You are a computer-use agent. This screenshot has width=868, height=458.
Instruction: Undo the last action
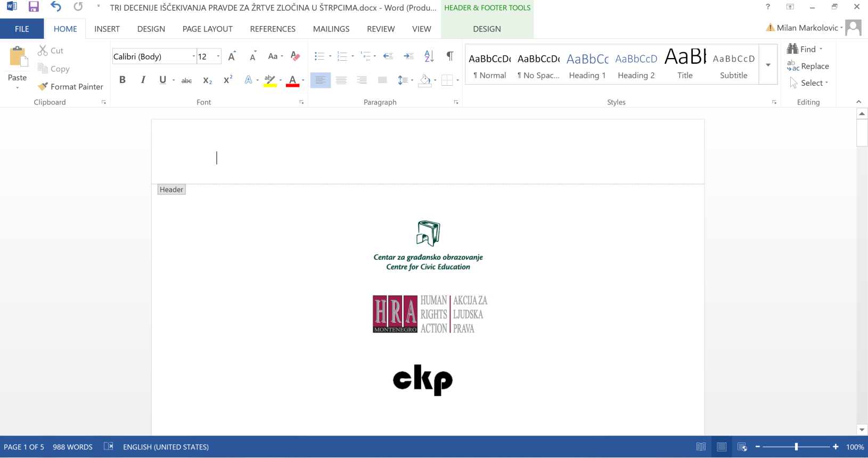click(x=55, y=7)
